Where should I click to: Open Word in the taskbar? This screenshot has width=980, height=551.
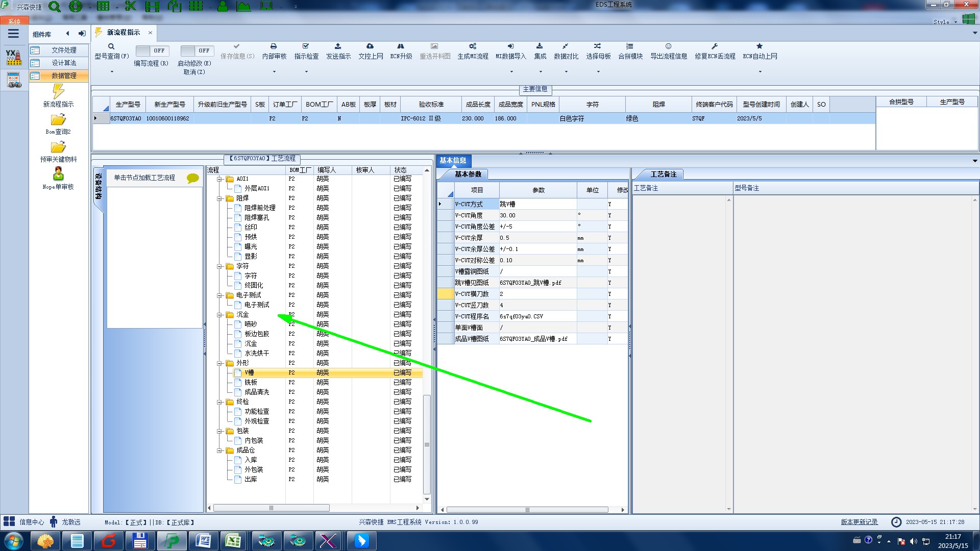(203, 541)
